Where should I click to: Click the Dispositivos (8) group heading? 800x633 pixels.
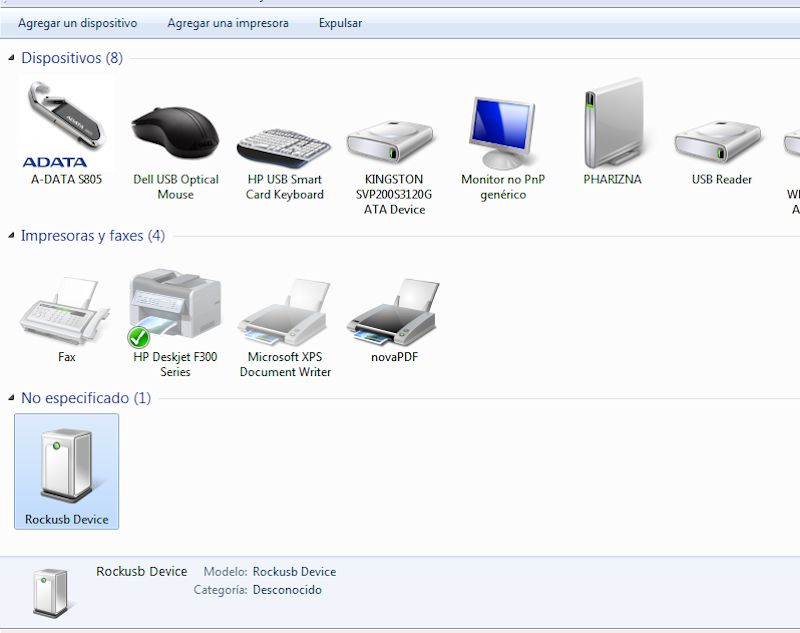(72, 58)
